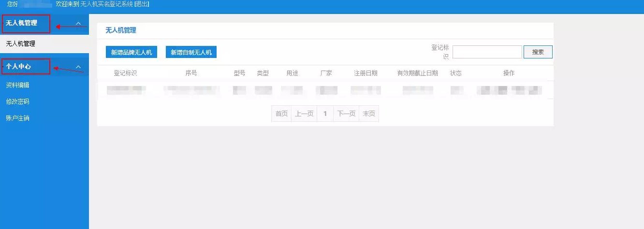
Task: Select 账户注销 in the sidebar
Action: (x=17, y=118)
